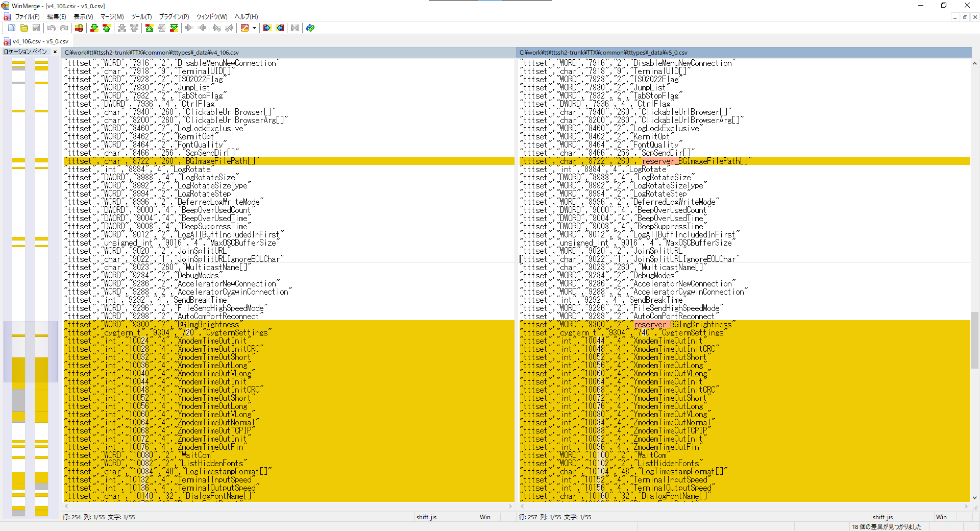Close the ロケーション ペイン panel
The height and width of the screenshot is (531, 980).
55,52
